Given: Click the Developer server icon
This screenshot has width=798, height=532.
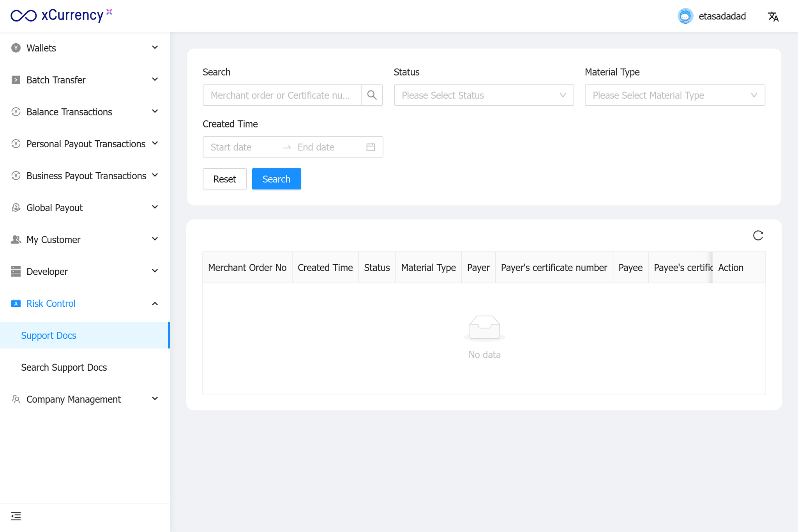Looking at the screenshot, I should pyautogui.click(x=16, y=271).
